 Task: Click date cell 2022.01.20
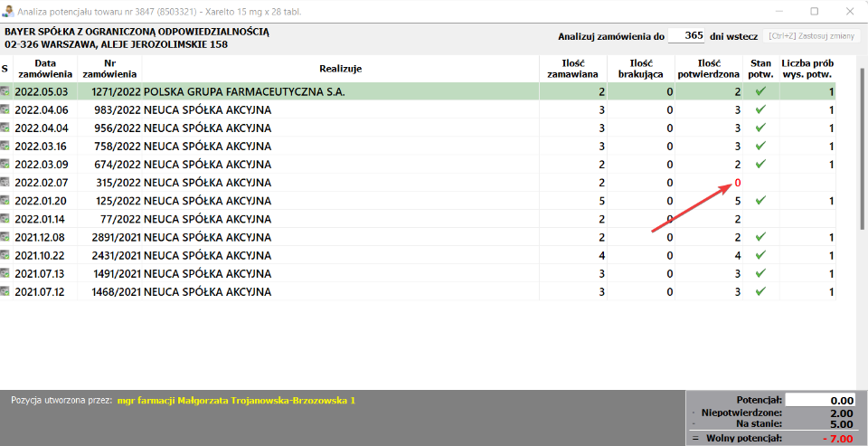coord(42,201)
